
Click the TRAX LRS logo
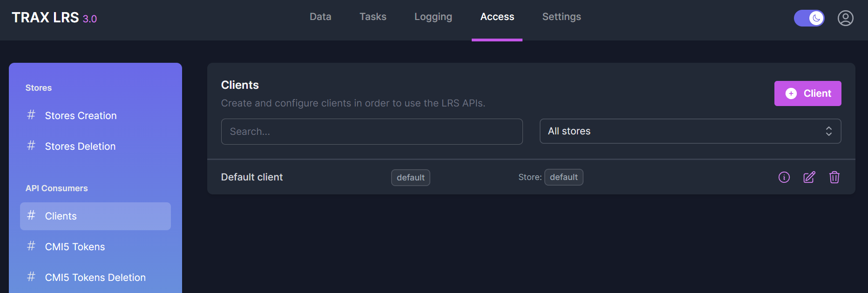click(x=54, y=18)
